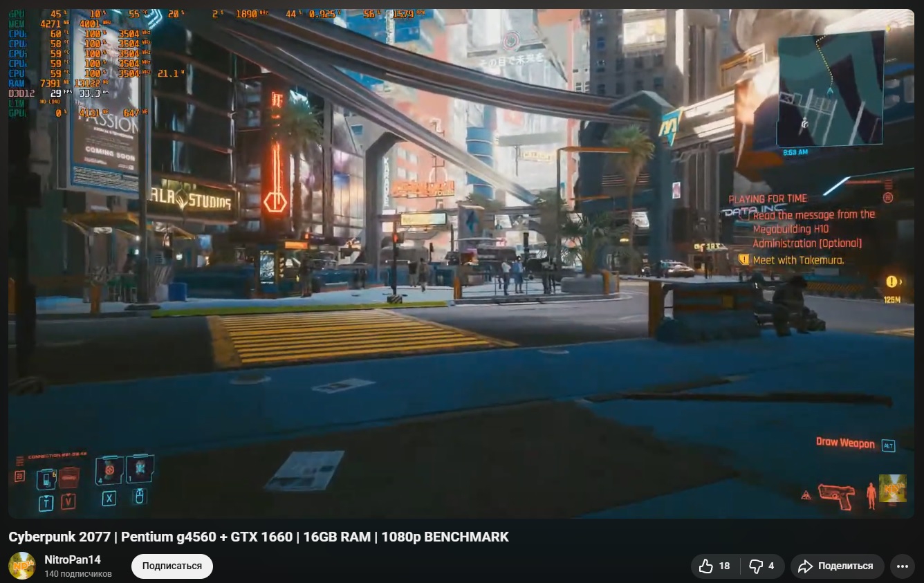924x583 pixels.
Task: Click the 140 подписчиков subscriber count
Action: (x=78, y=574)
